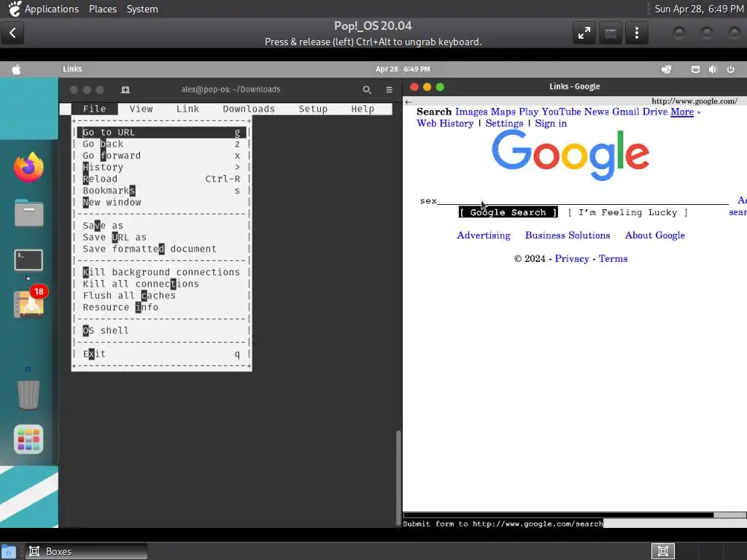747x560 pixels.
Task: Choose Save formatted document
Action: pyautogui.click(x=161, y=249)
